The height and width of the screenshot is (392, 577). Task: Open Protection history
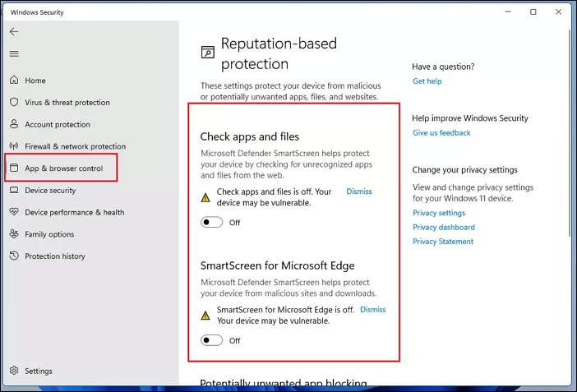click(55, 256)
